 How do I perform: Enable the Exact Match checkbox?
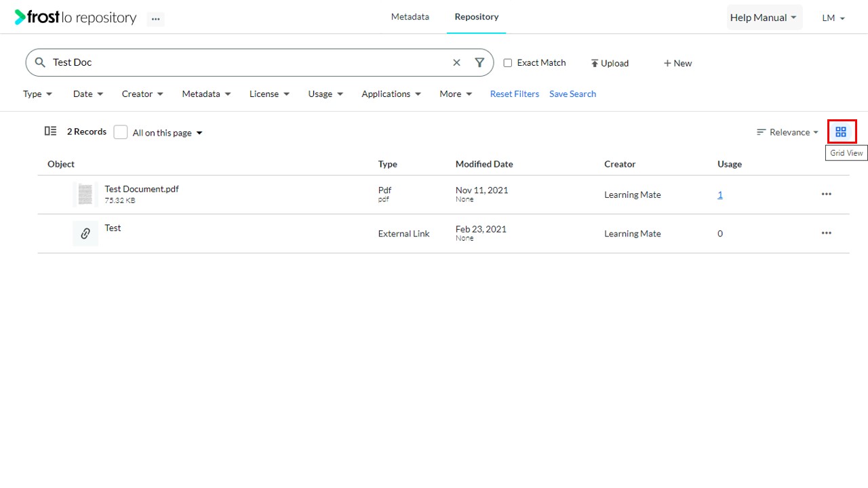[507, 63]
